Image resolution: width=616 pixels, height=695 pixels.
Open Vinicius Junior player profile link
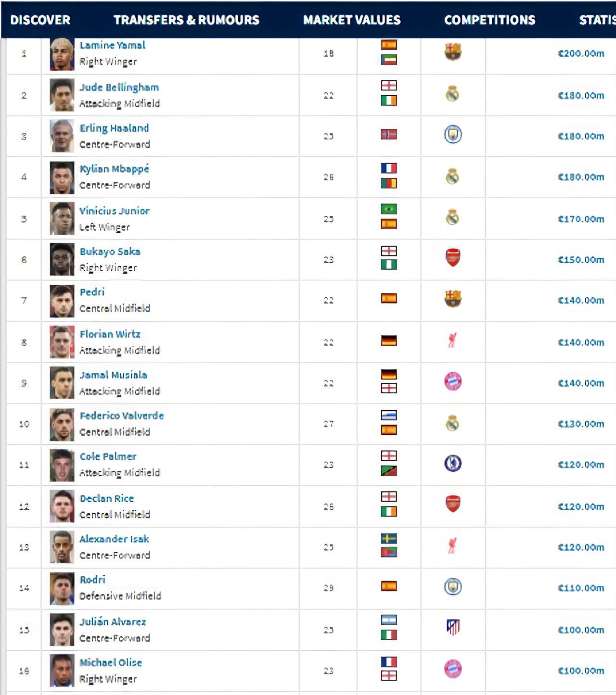tap(115, 211)
